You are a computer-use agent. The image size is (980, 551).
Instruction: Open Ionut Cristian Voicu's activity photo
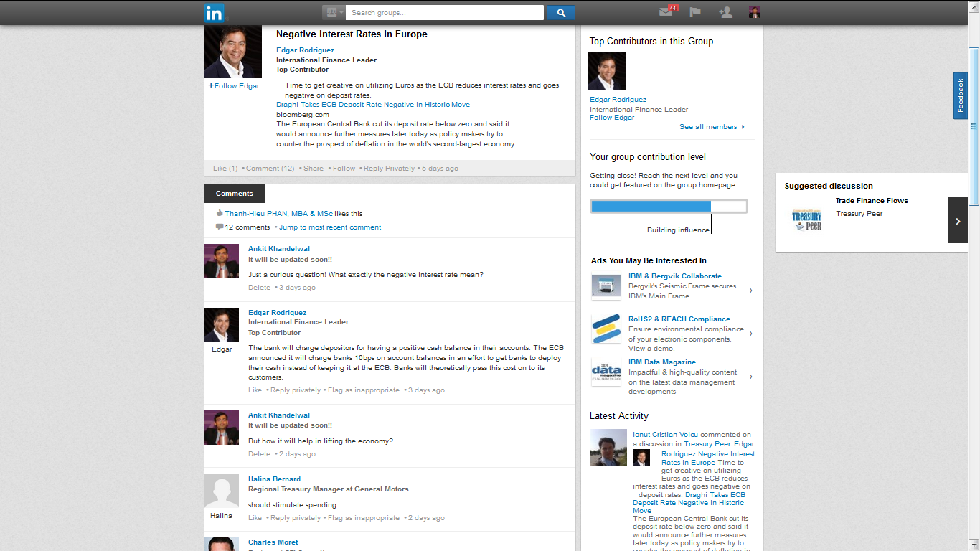608,448
